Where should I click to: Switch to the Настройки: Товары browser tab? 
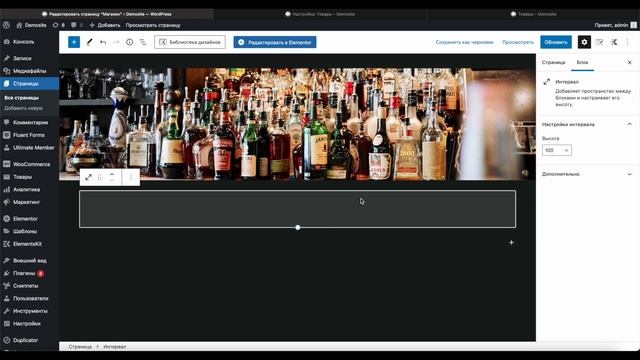(320, 14)
